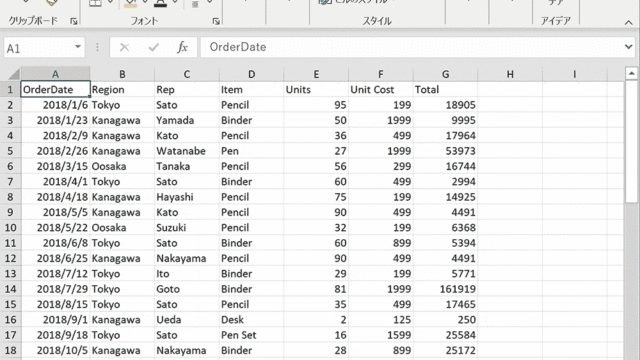This screenshot has width=640, height=360.
Task: Select column D header
Action: tap(251, 74)
